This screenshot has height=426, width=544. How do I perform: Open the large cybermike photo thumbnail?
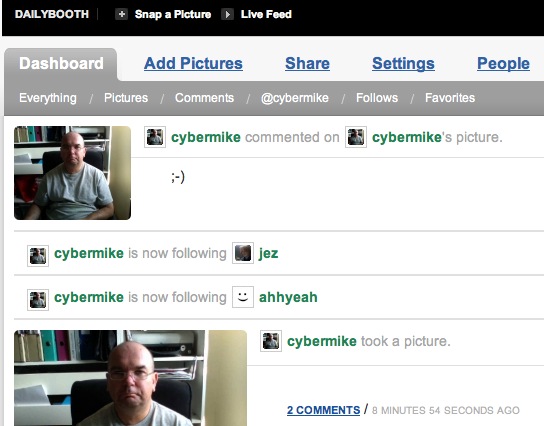[130, 378]
